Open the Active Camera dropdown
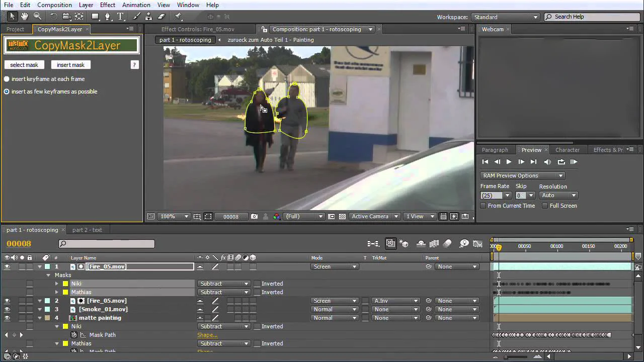644x362 pixels. (x=375, y=216)
